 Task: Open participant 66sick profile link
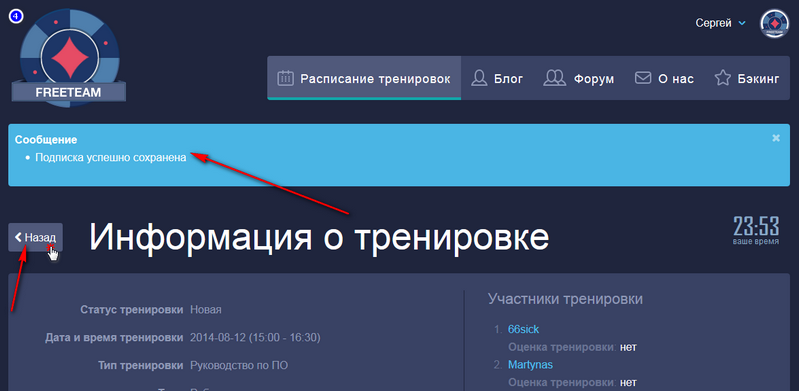coord(523,329)
